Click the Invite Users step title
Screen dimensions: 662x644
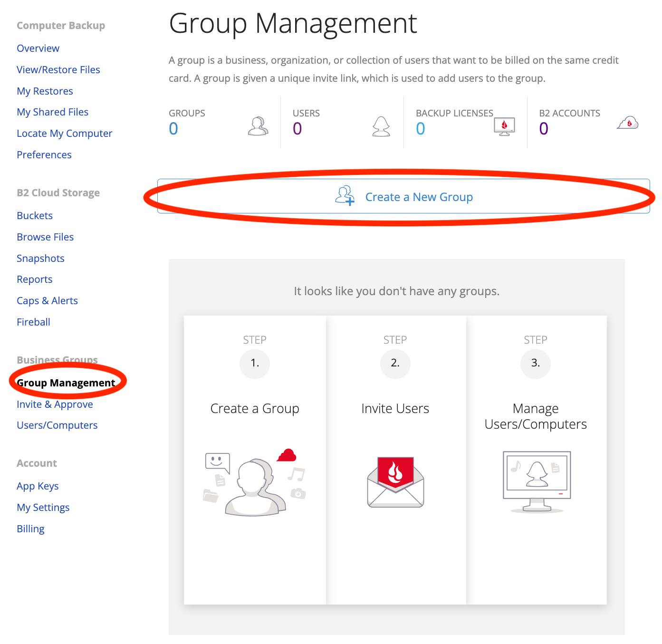tap(395, 409)
